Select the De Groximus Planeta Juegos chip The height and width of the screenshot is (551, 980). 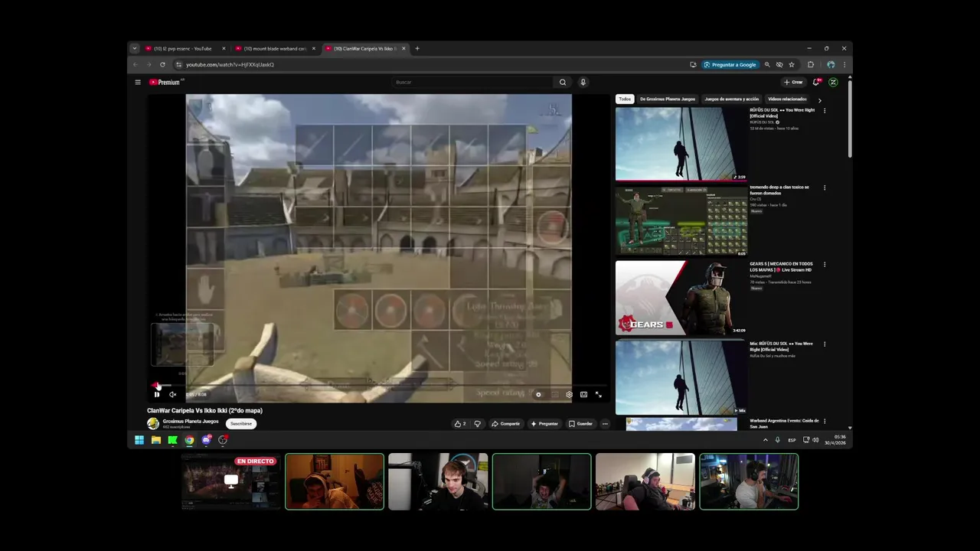pyautogui.click(x=668, y=99)
